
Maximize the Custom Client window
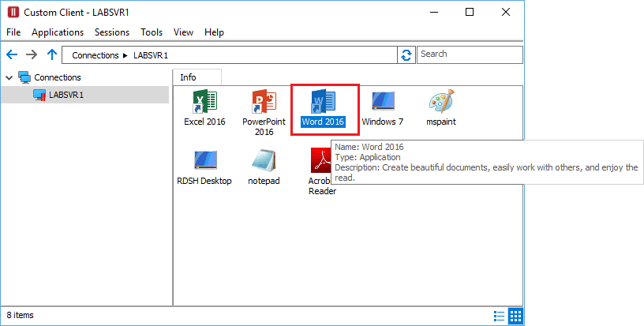(470, 13)
